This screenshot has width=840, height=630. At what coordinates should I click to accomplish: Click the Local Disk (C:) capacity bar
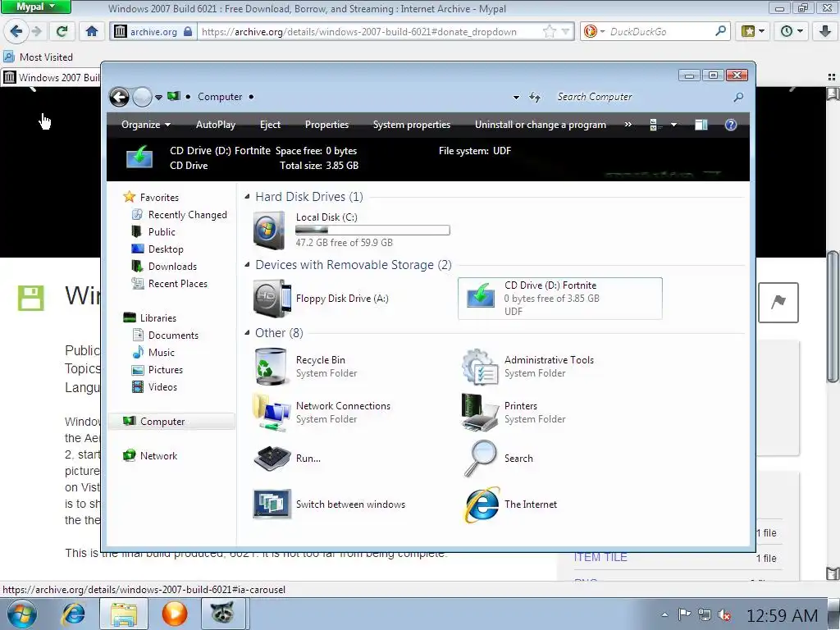pos(373,230)
